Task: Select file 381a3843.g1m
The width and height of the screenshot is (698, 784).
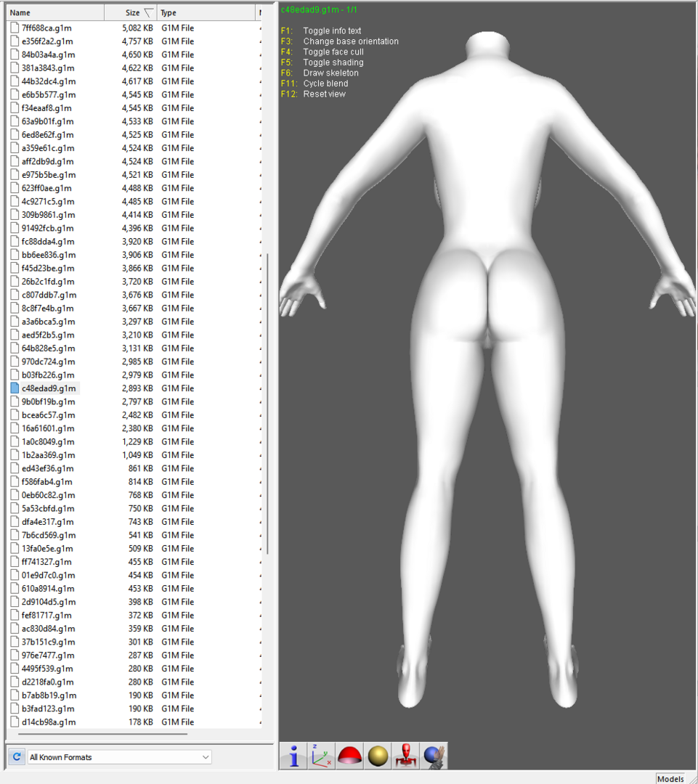Action: pos(47,68)
